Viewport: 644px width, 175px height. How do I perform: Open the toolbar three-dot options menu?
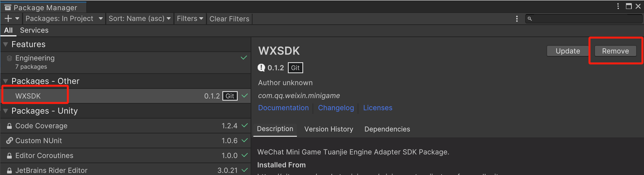tap(517, 19)
